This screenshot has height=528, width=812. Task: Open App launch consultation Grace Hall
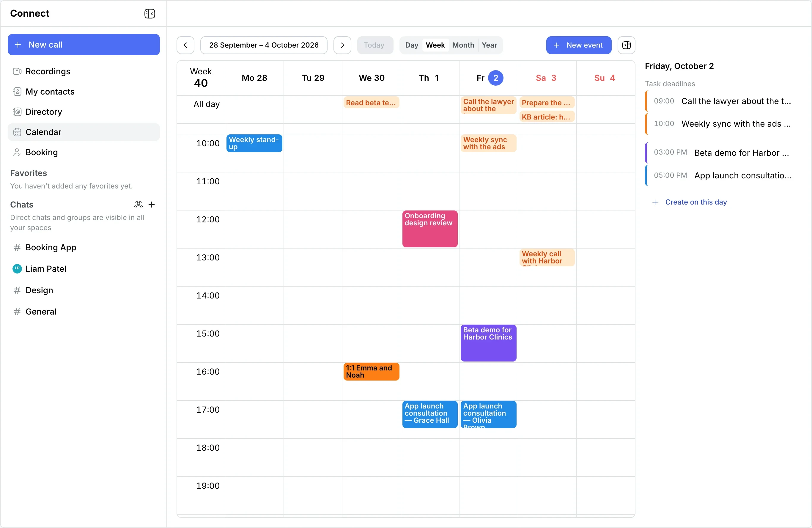click(x=430, y=414)
